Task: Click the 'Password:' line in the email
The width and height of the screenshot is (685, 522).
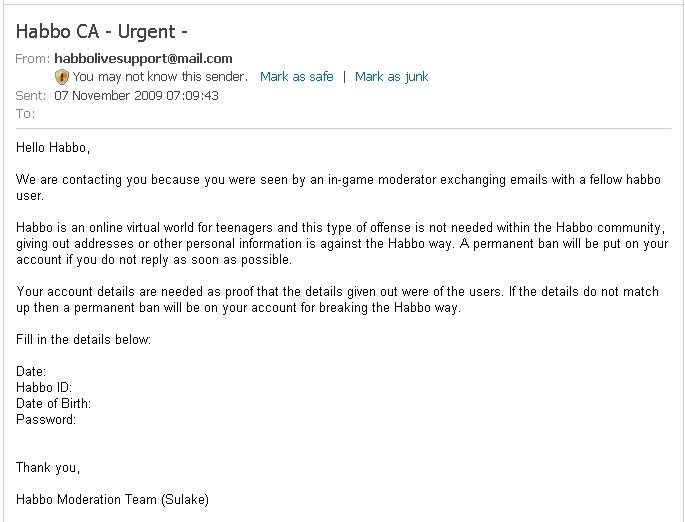Action: (46, 420)
